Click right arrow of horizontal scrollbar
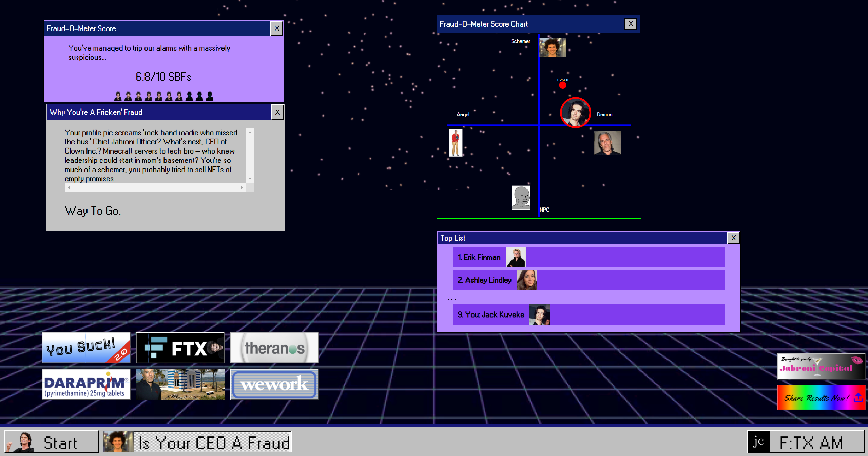 (242, 187)
